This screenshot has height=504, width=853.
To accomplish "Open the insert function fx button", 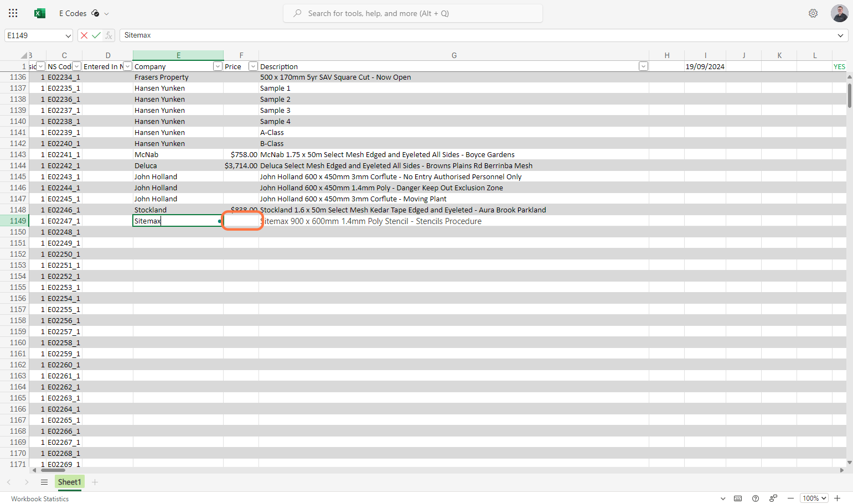I will (109, 35).
